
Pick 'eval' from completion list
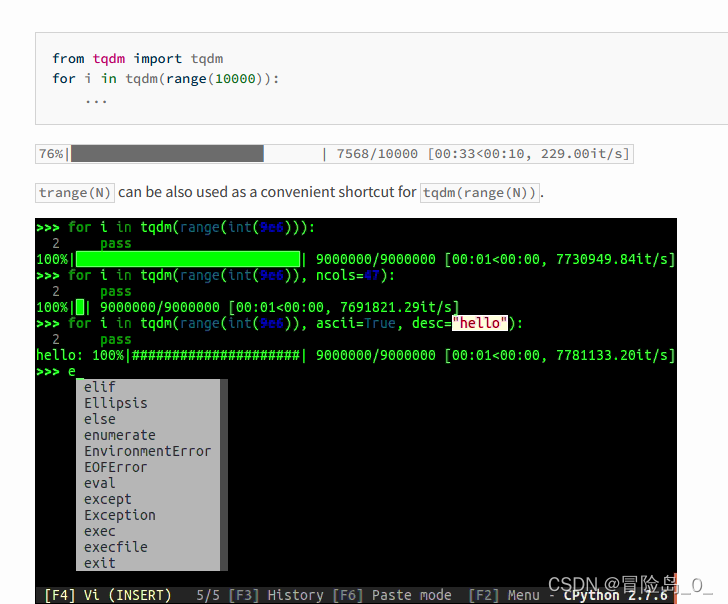(x=100, y=483)
